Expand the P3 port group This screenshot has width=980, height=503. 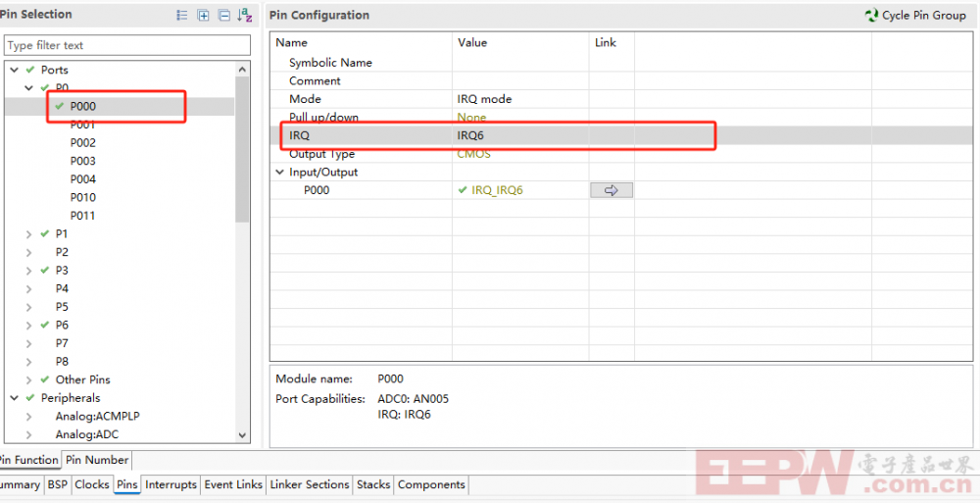point(28,271)
